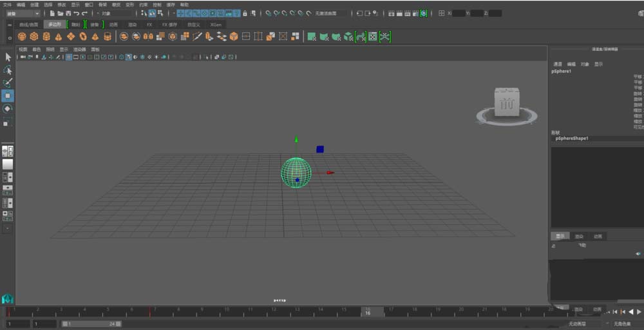
Task: Click the Combine meshes shelf icon
Action: [x=124, y=37]
